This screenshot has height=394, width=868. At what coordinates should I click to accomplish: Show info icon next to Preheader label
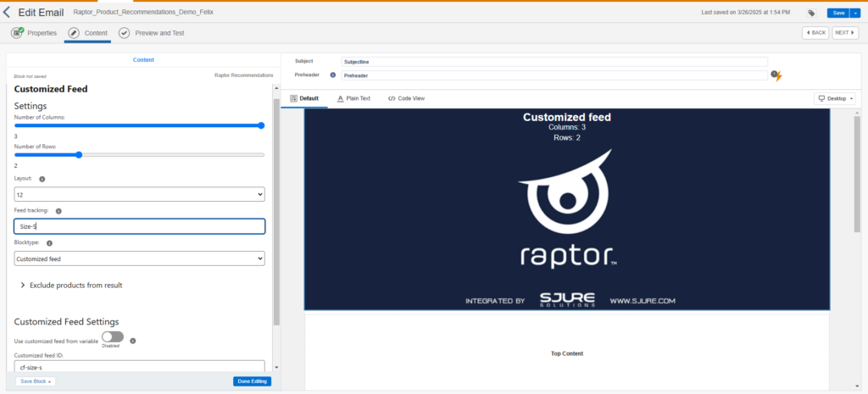pyautogui.click(x=332, y=75)
